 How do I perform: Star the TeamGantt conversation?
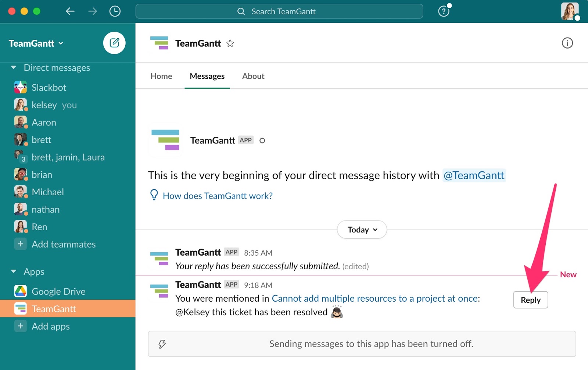click(x=230, y=43)
